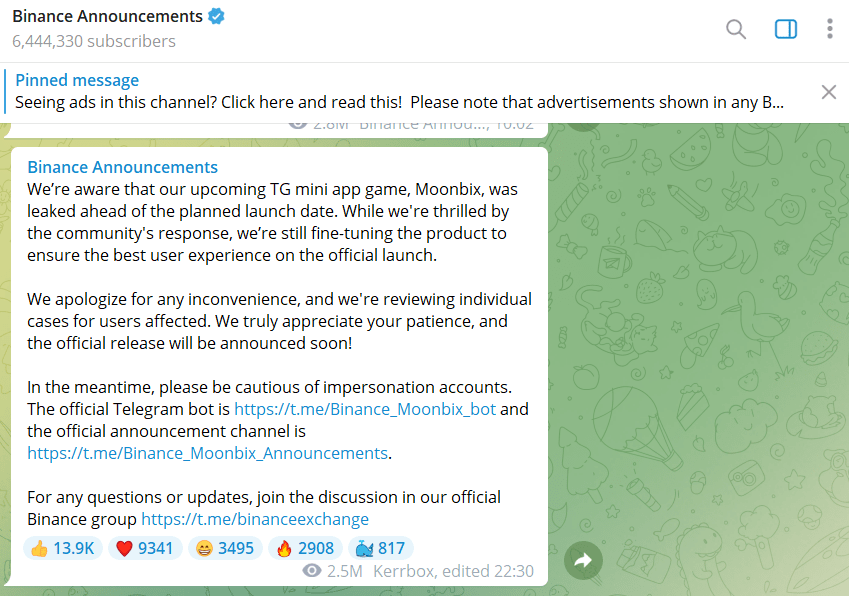
Task: Click the Binance Announcements sender name
Action: (122, 167)
